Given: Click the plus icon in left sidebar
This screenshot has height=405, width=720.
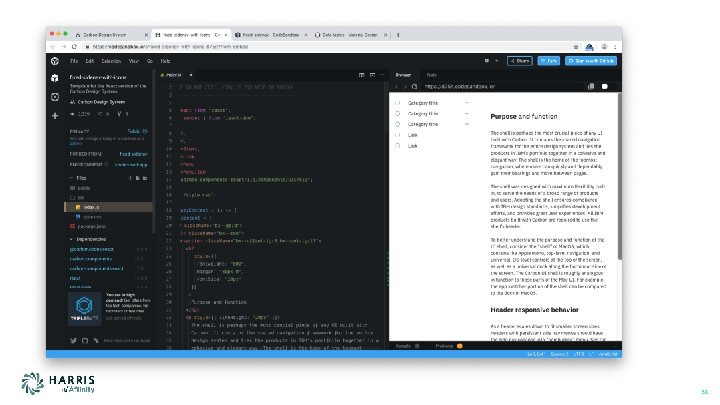Looking at the screenshot, I should [55, 116].
